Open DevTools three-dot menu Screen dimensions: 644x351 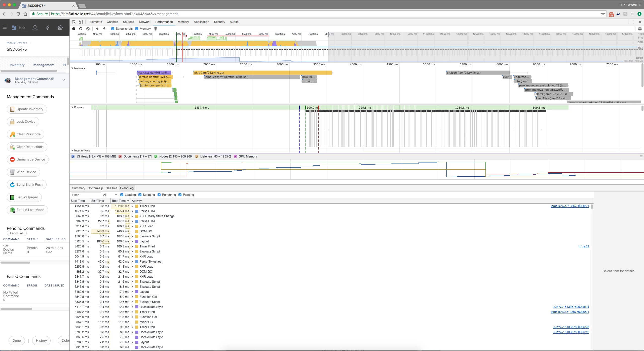pyautogui.click(x=633, y=22)
